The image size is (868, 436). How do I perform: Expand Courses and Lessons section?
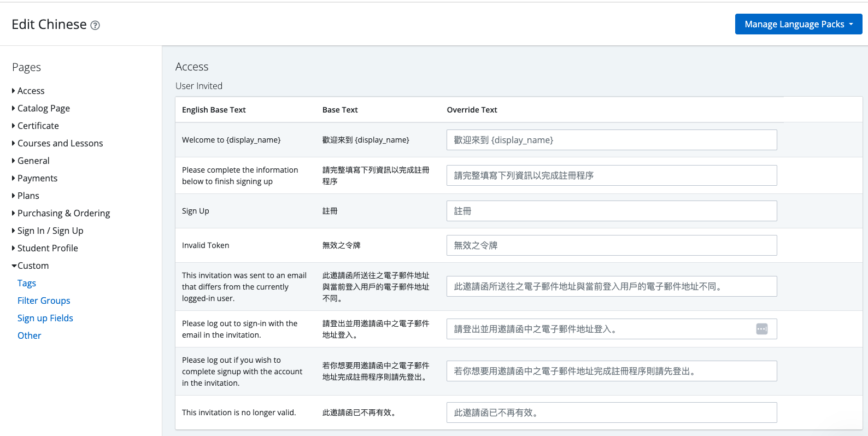(x=57, y=143)
